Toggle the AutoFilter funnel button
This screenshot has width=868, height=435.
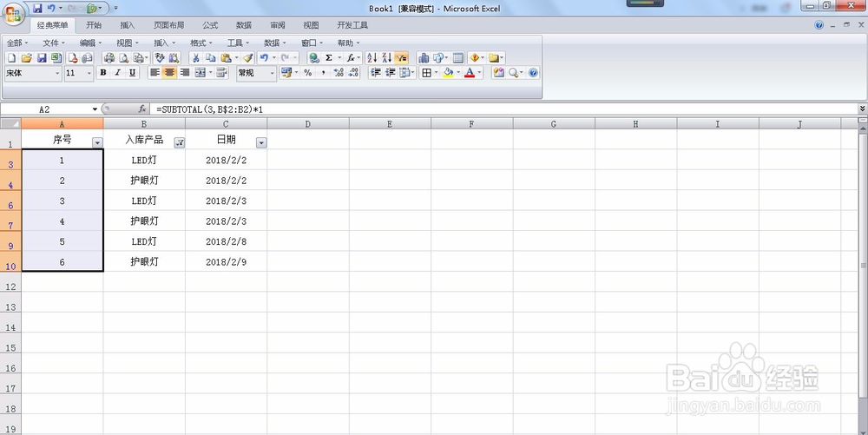401,57
